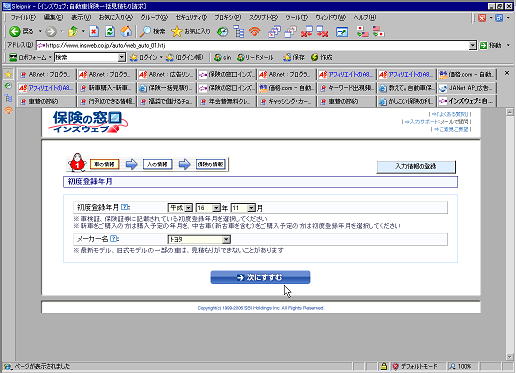Click the ログイン RoboForm login icon
516x373 pixels.
pyautogui.click(x=143, y=57)
